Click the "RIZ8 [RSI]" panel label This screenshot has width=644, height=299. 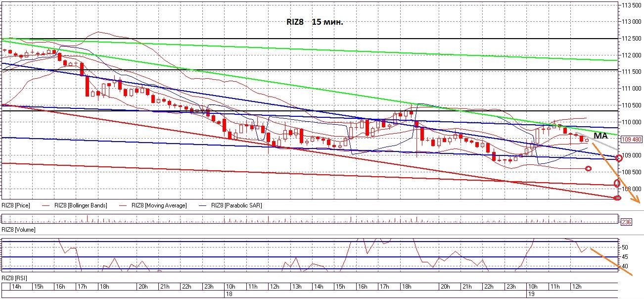(14, 279)
